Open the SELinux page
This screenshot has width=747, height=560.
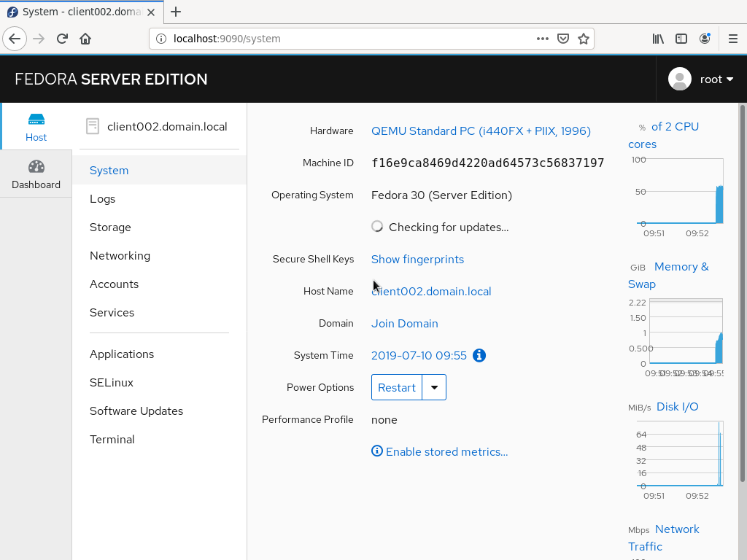(160, 382)
